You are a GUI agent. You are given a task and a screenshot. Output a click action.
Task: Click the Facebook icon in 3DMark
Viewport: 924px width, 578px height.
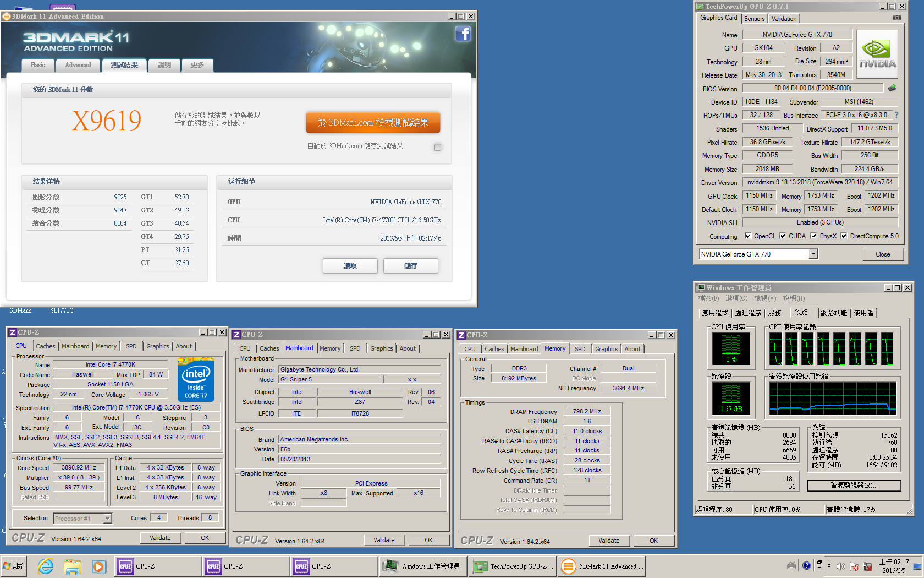pos(463,34)
